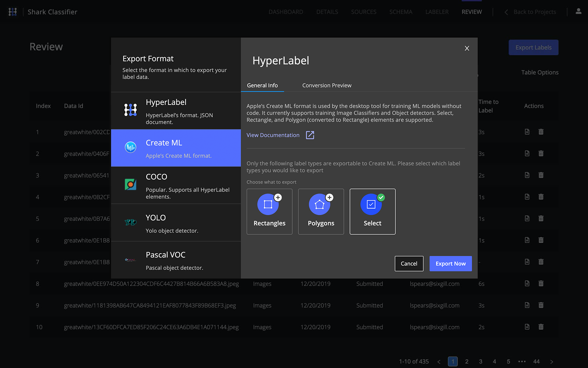Close the export dialog with the X
588x368 pixels.
coord(467,48)
